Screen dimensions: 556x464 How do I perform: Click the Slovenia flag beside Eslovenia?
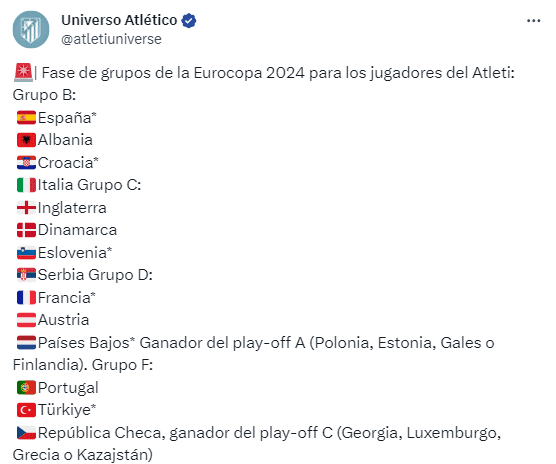[x=26, y=253]
